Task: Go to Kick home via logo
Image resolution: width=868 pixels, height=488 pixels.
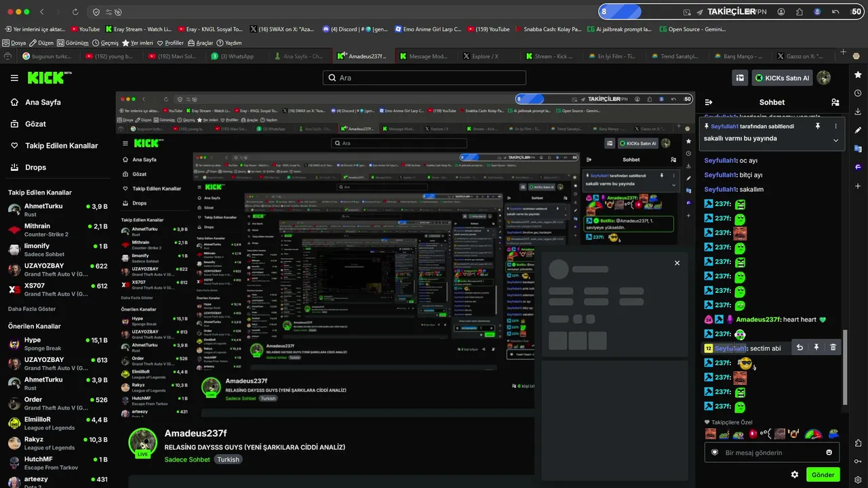Action: [x=50, y=78]
